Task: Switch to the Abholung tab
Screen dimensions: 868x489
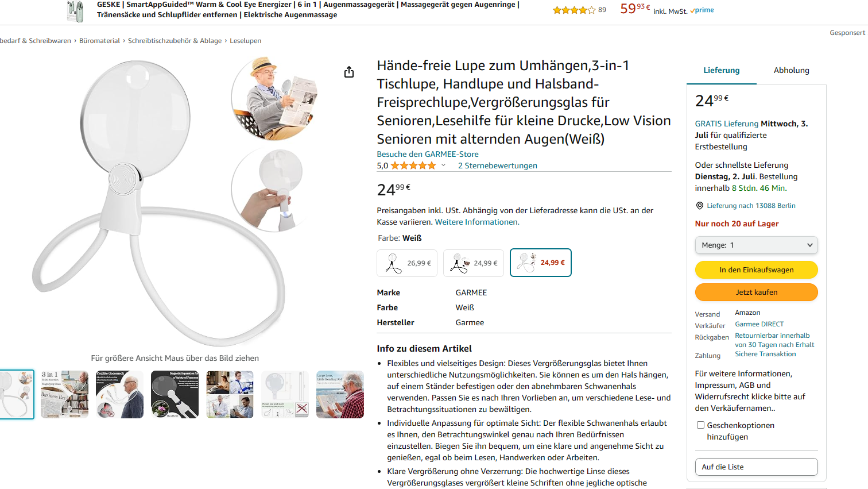Action: (791, 70)
